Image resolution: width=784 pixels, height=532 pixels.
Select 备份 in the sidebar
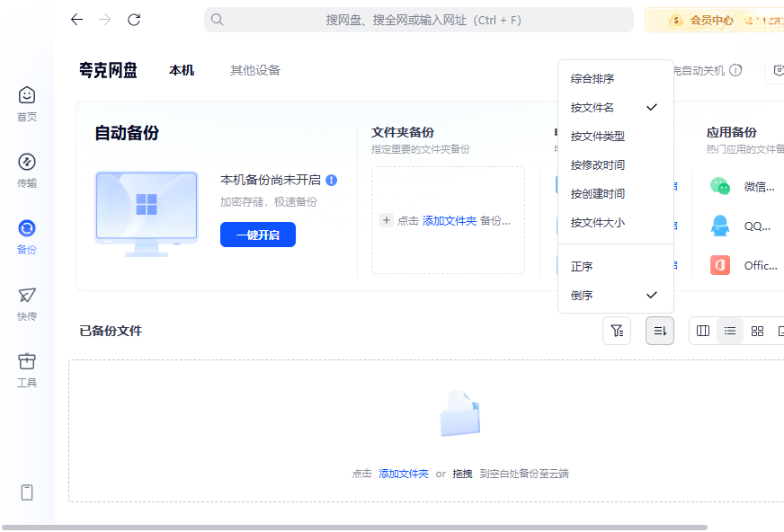click(x=27, y=236)
